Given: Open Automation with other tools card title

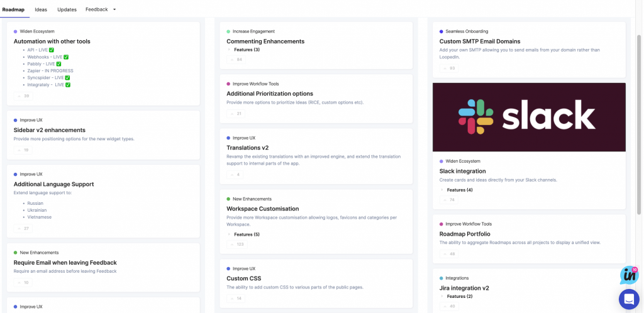Looking at the screenshot, I should [x=52, y=41].
